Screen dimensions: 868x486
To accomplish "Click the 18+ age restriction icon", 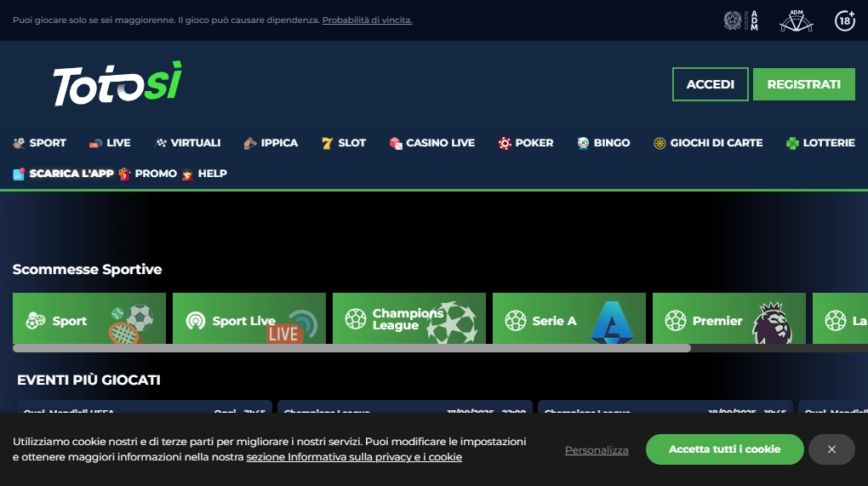I will (x=845, y=20).
